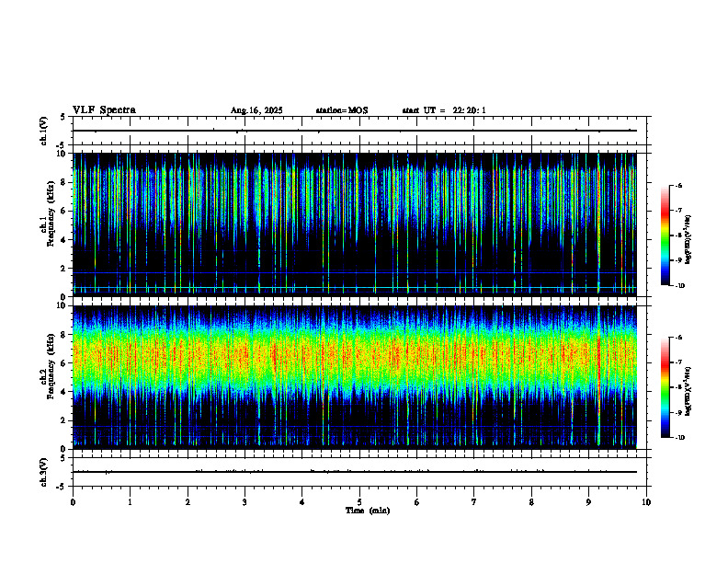The width and height of the screenshot is (728, 563).
Task: Select the date label "Aug.16, 2025"
Action: (256, 110)
